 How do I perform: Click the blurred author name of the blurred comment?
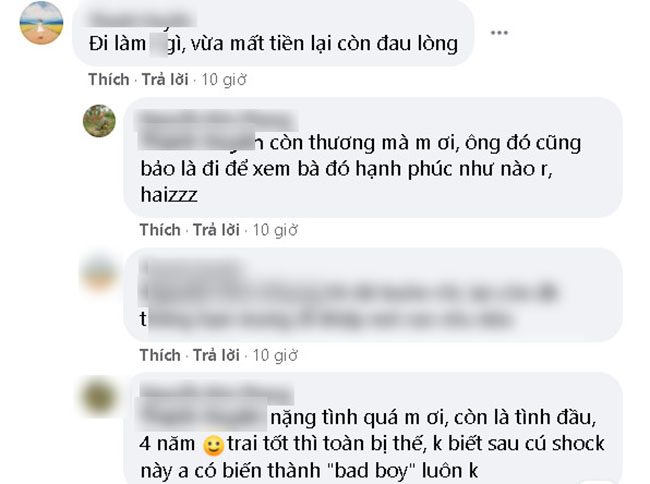coord(192,266)
